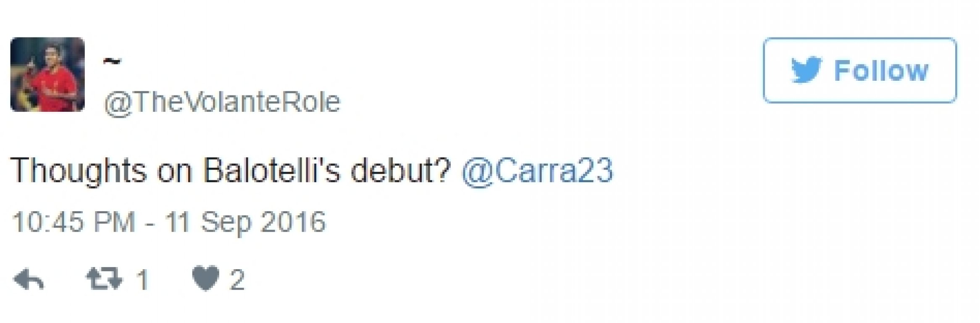
Task: Click the Follow label text
Action: tap(881, 71)
